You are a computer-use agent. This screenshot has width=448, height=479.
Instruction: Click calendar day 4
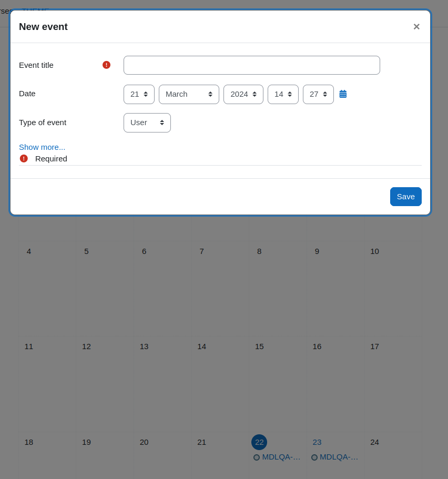click(x=29, y=251)
